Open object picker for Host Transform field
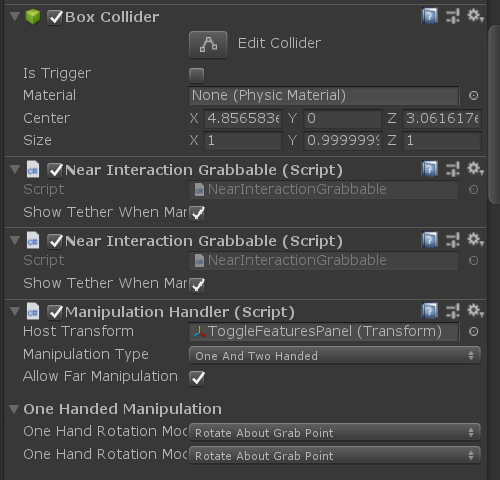Screen dimensions: 500x480 click(473, 332)
